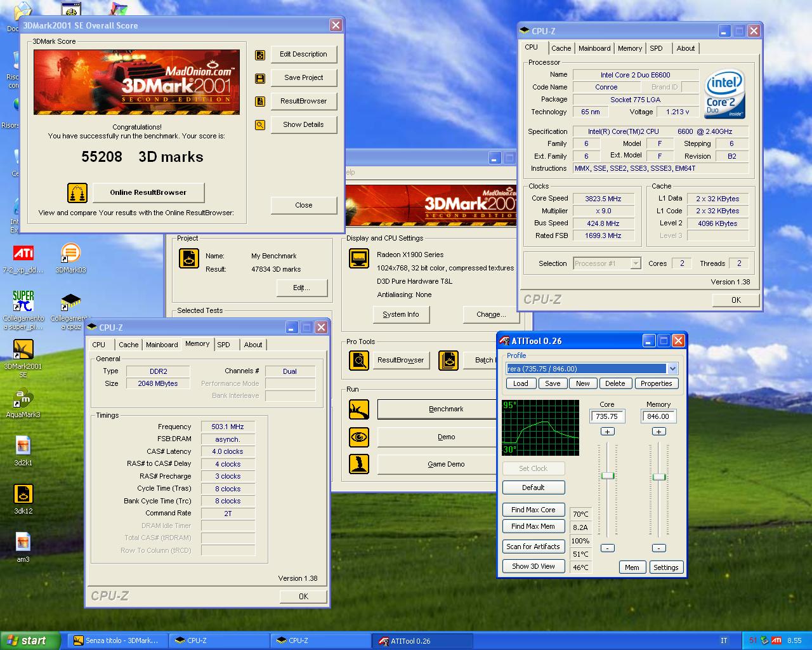812x650 pixels.
Task: Open the cpuz shortcut on desktop
Action: [x=70, y=310]
